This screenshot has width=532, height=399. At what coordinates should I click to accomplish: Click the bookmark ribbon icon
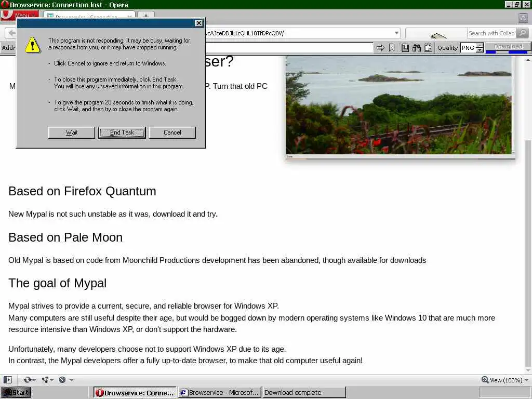392,48
